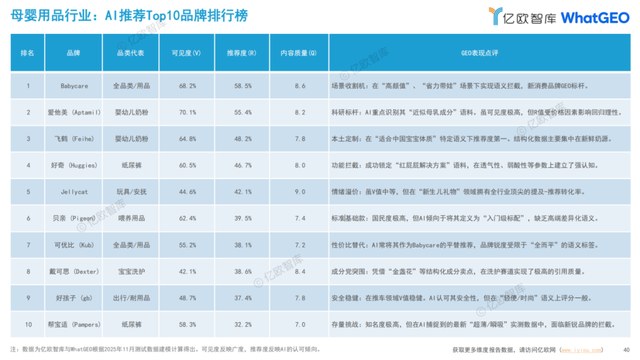Select the 好孩子 (gb) brand cell

[x=74, y=298]
